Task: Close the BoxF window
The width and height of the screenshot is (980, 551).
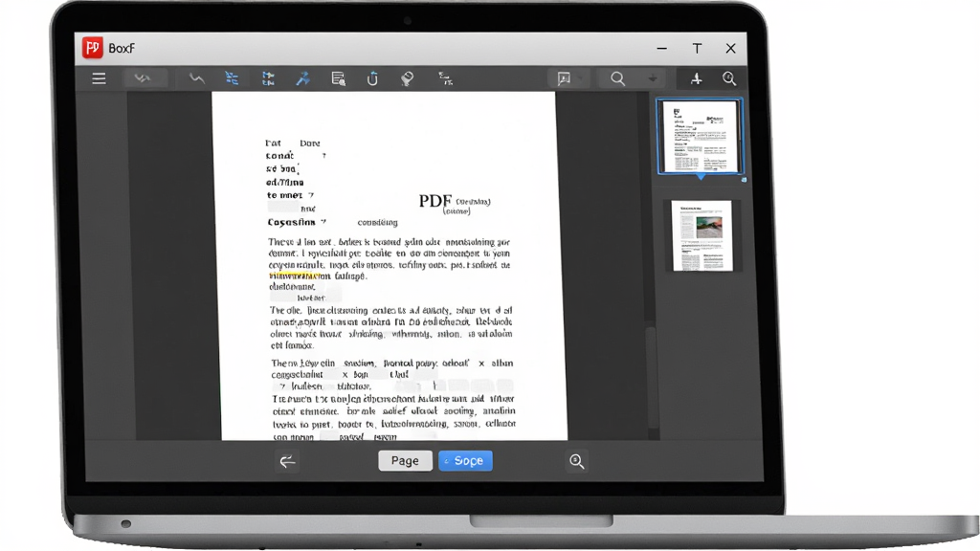Action: (730, 48)
